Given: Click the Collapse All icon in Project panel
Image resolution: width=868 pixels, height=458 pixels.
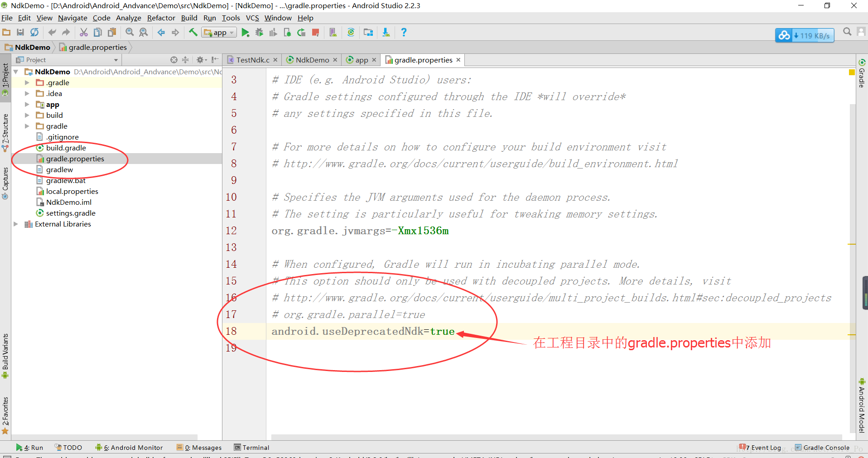Looking at the screenshot, I should point(185,60).
